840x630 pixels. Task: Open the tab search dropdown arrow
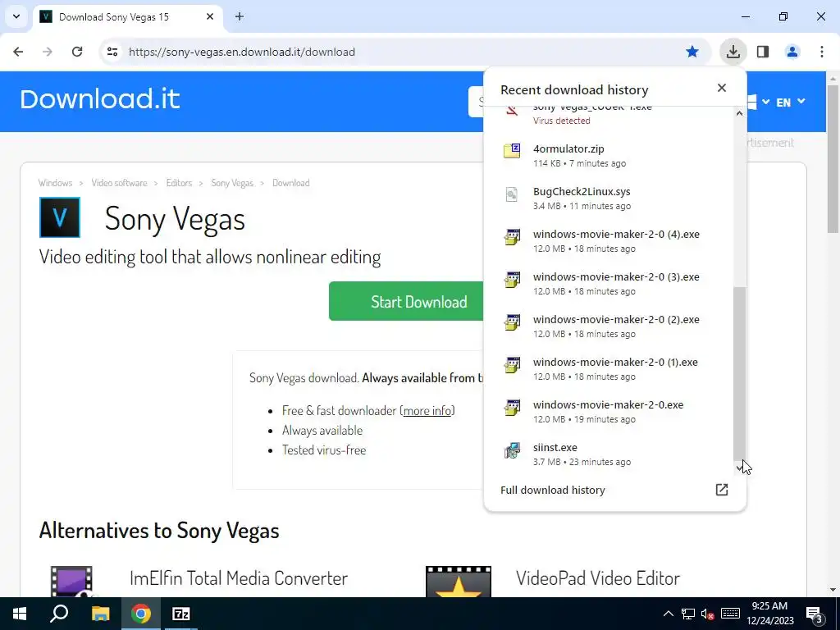pos(16,16)
